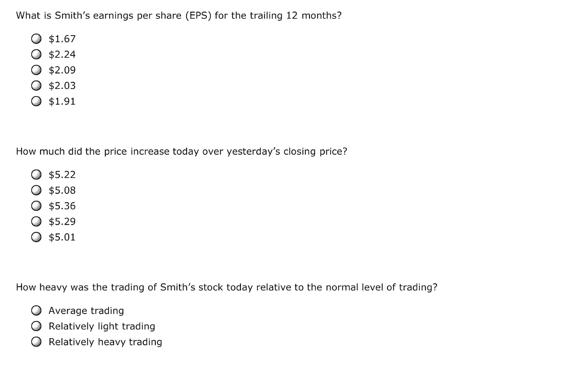Click the Average trading label text

pyautogui.click(x=86, y=310)
